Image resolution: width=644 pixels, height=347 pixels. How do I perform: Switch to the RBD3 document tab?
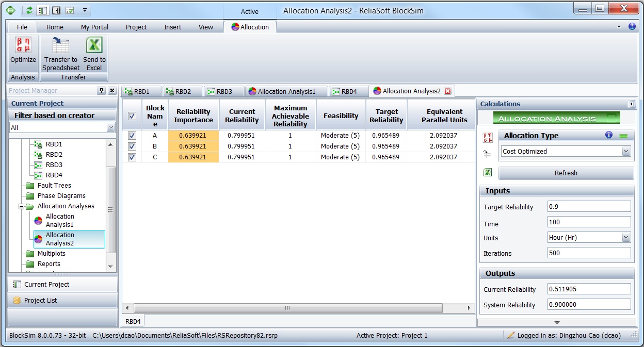[224, 92]
